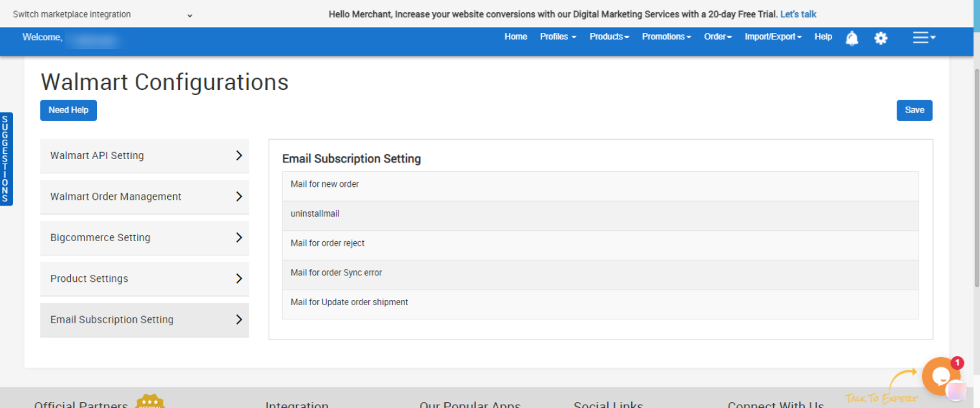Open the hamburger menu in the navbar
Viewport: 980px width, 408px height.
pyautogui.click(x=924, y=38)
